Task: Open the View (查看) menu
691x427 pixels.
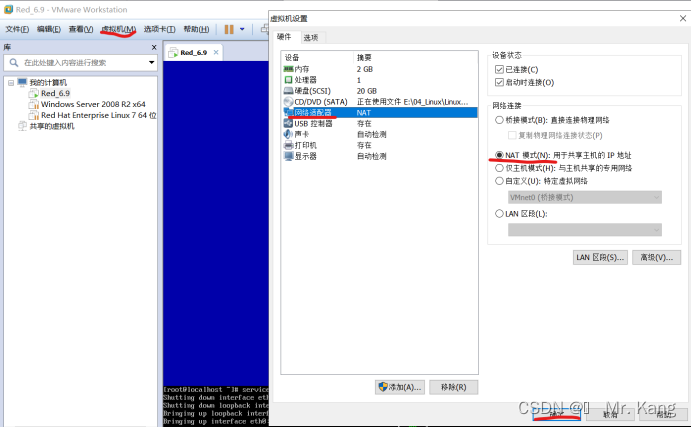Action: pos(81,29)
